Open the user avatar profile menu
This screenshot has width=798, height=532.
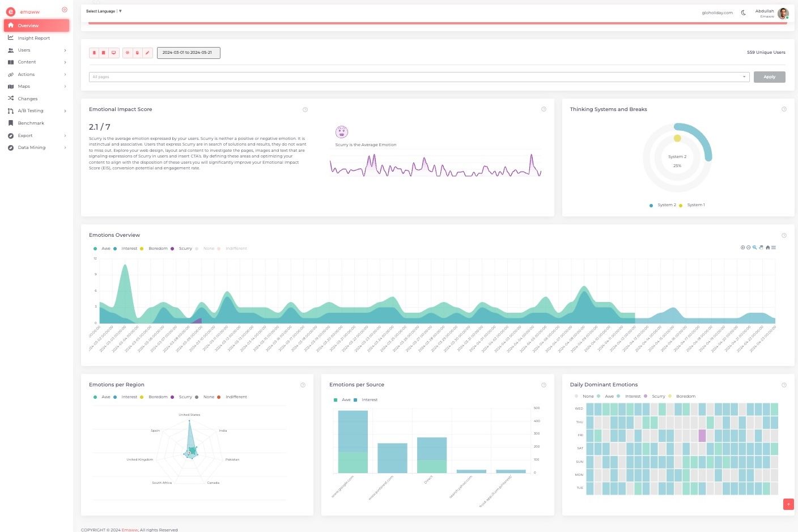coord(783,14)
